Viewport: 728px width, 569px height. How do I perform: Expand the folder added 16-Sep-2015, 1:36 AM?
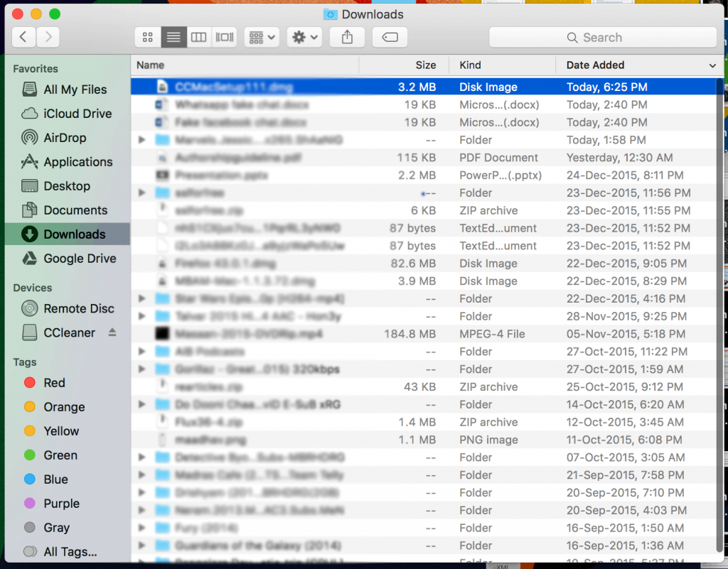(142, 546)
